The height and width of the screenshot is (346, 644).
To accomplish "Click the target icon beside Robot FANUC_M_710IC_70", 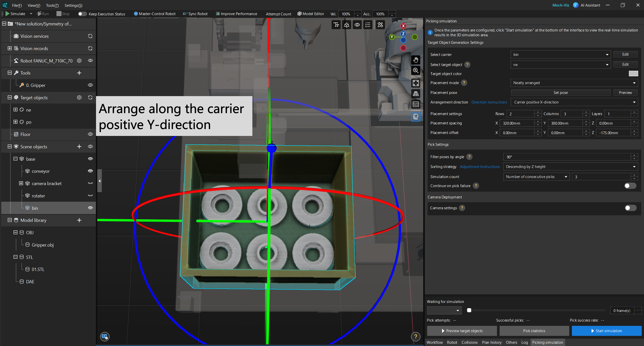I will click(79, 61).
